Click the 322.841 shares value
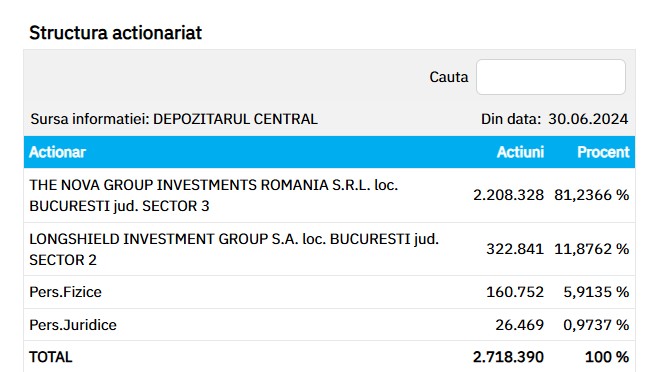Viewport: 657px width, 372px height. coord(515,249)
